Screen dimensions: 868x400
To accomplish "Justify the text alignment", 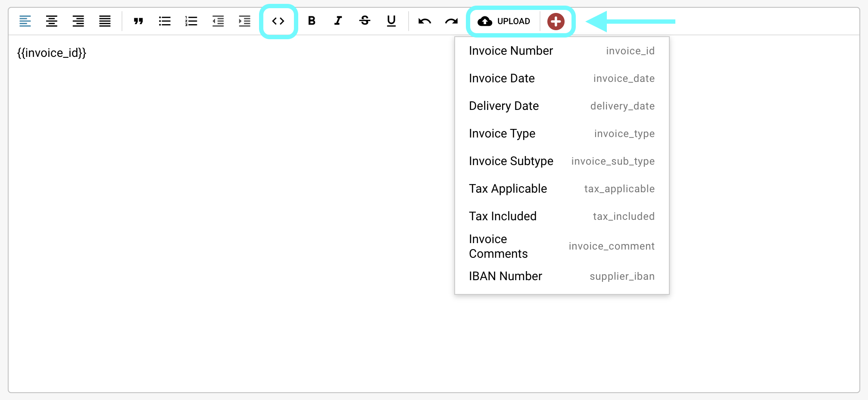I will pyautogui.click(x=105, y=21).
